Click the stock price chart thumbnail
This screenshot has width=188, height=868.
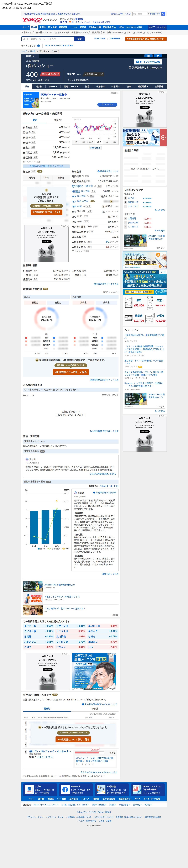coord(95,129)
